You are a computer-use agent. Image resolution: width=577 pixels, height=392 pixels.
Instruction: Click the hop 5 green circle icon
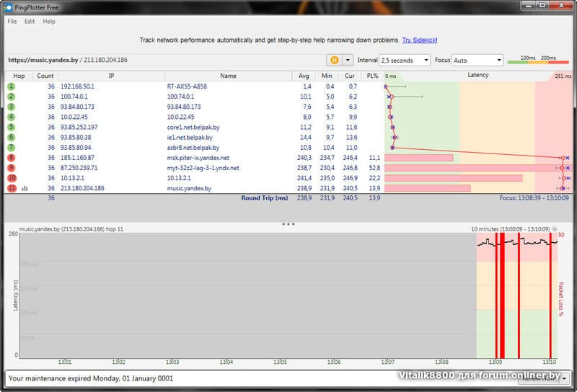[x=12, y=128]
